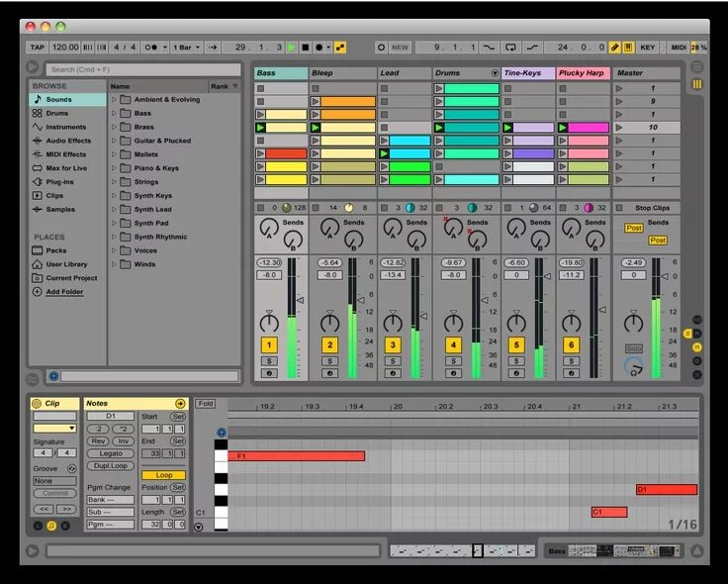This screenshot has width=728, height=584.
Task: Unfold the Drums group track arrow
Action: click(495, 73)
